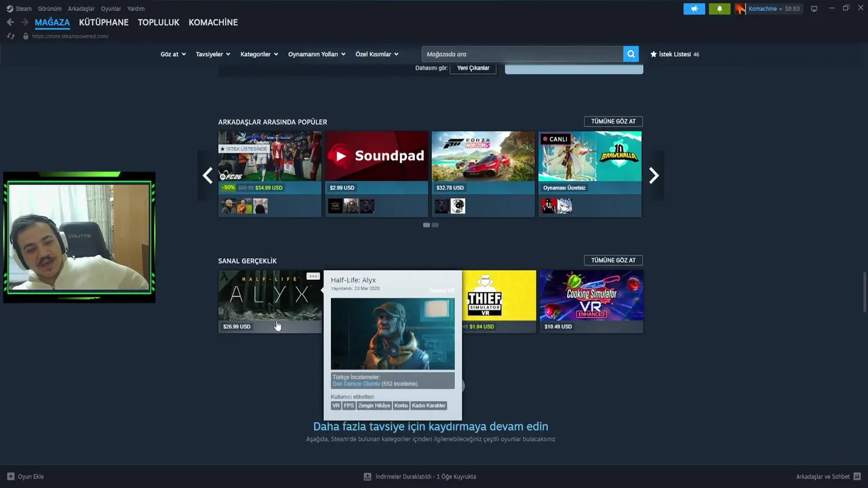This screenshot has width=868, height=488.
Task: Enter Big Picture mode via monitor icon
Action: point(814,9)
